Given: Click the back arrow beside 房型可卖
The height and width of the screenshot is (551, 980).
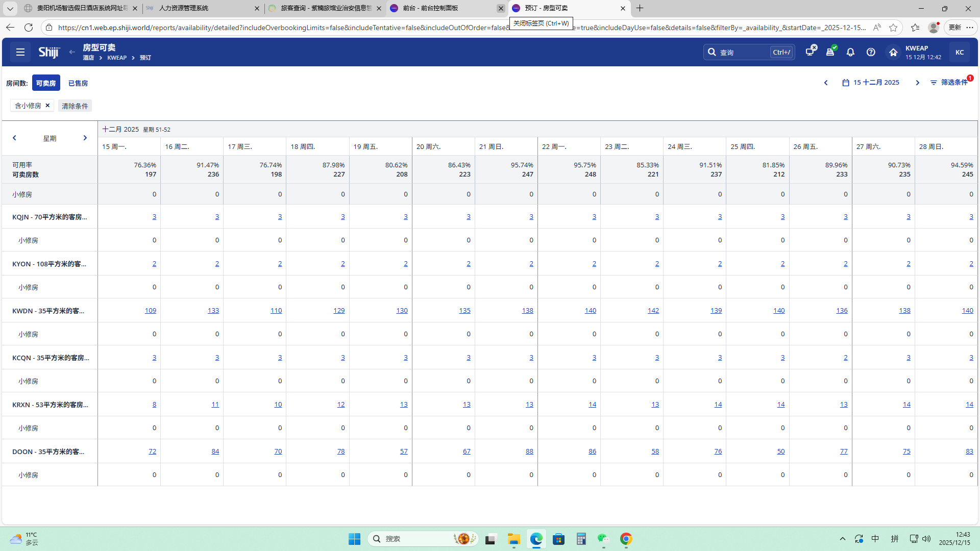Looking at the screenshot, I should (72, 52).
